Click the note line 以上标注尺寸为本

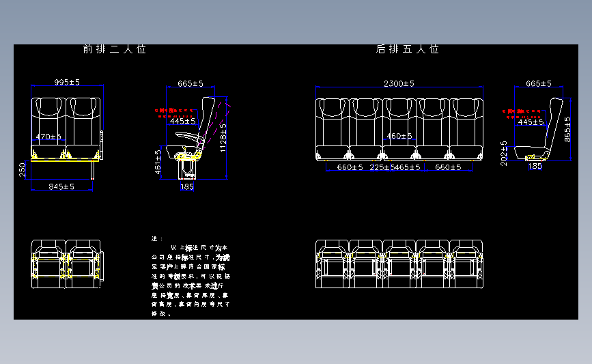point(199,248)
